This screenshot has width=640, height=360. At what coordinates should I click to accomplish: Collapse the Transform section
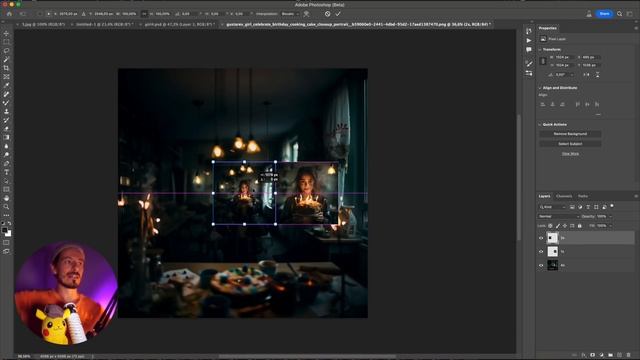(540, 49)
